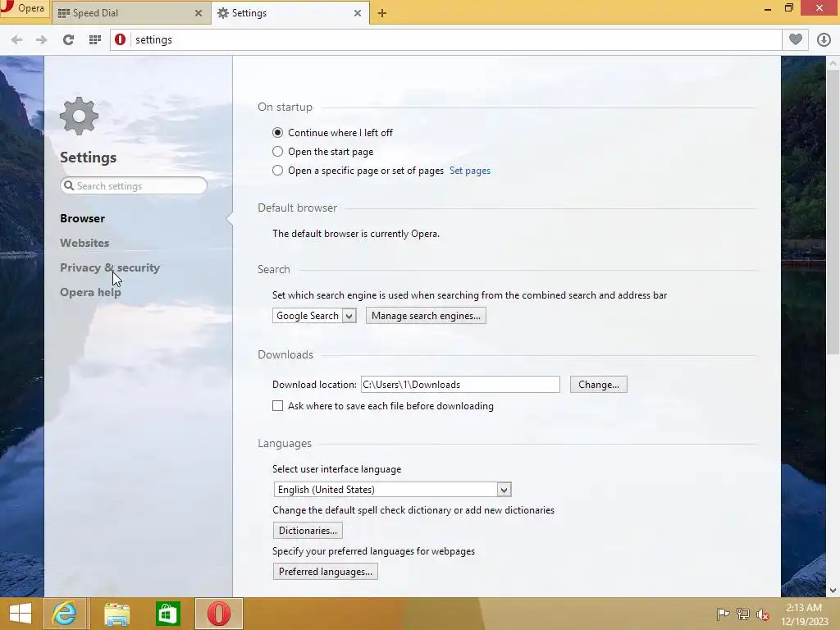Add page to Stash with heart icon

pos(796,39)
